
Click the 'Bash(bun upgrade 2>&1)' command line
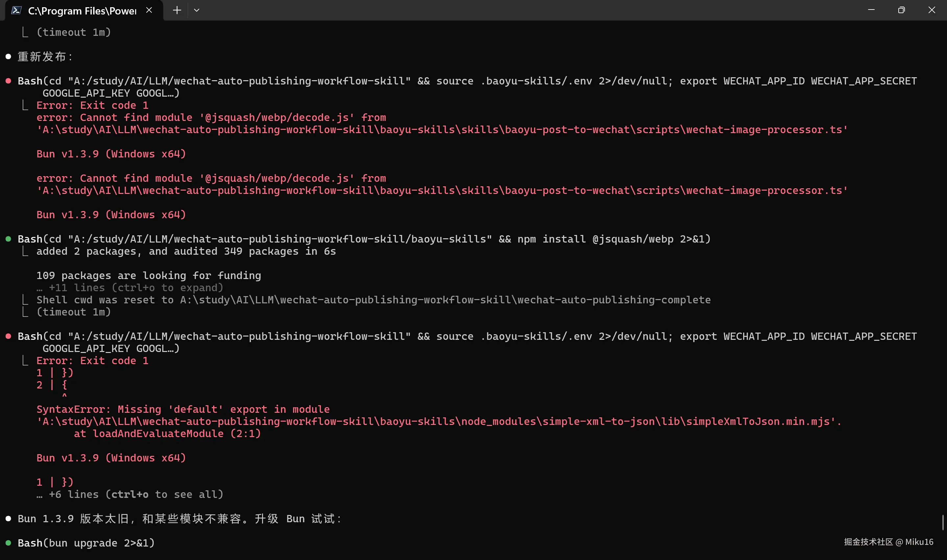86,543
